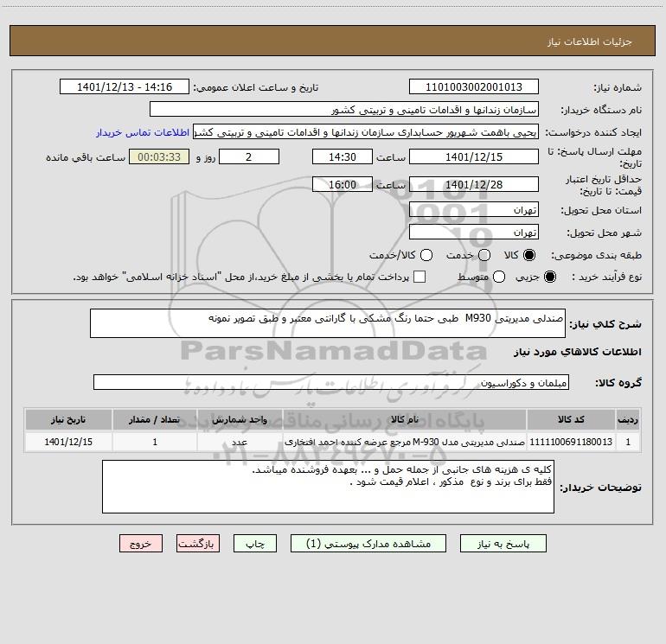Click the کد کالا column header
Image resolution: width=666 pixels, height=644 pixels.
tap(571, 419)
